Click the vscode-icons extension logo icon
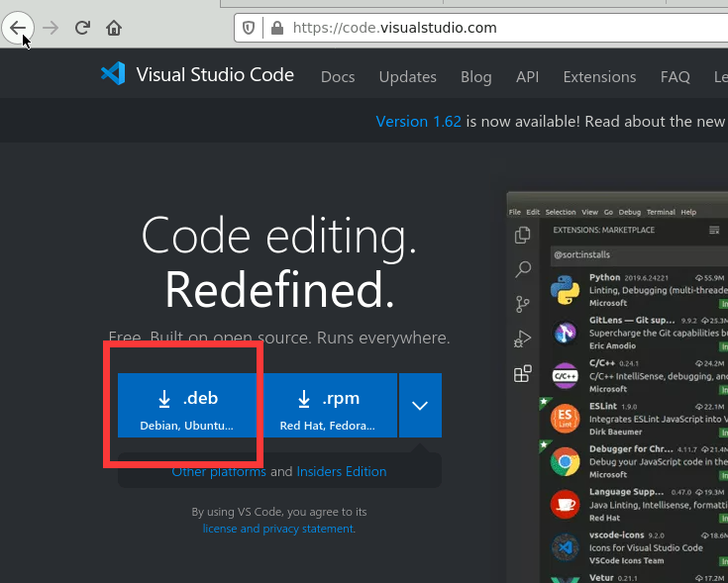The width and height of the screenshot is (728, 583). click(x=565, y=547)
